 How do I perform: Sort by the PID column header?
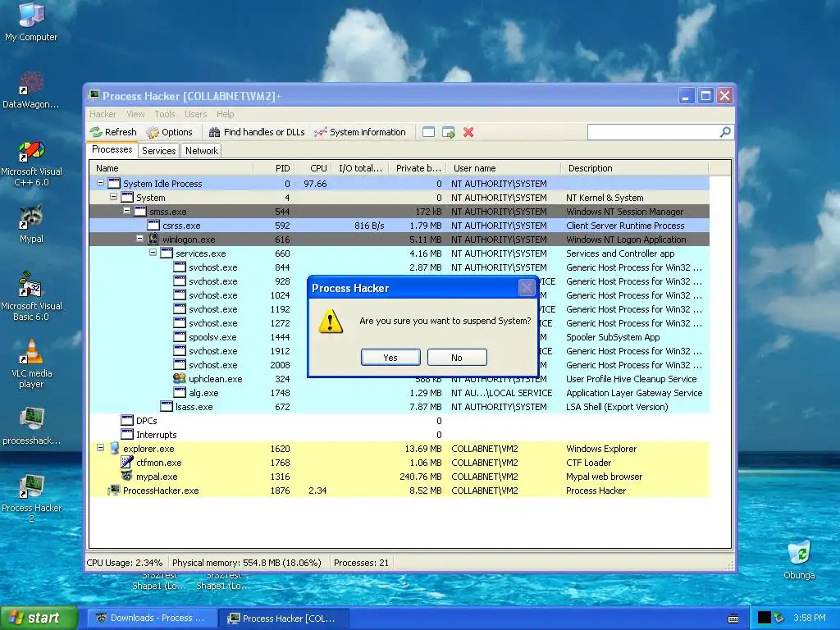pyautogui.click(x=273, y=168)
